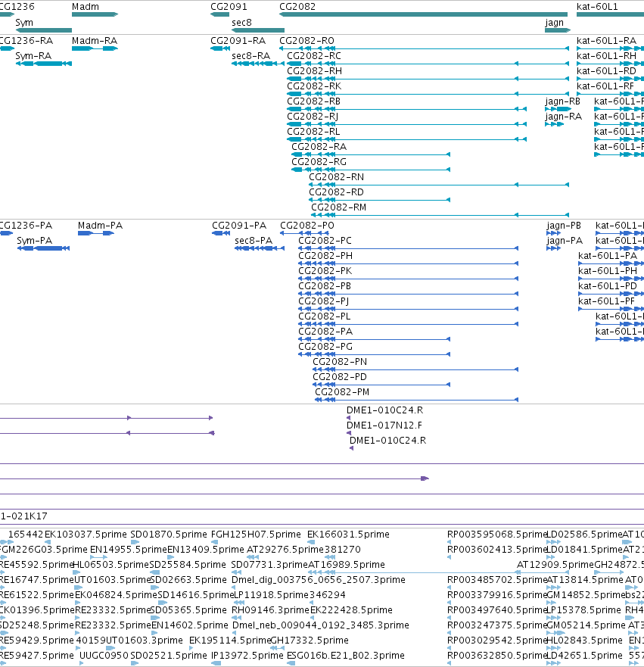The height and width of the screenshot is (667, 644).
Task: Click the sec8 gene label
Action: [x=241, y=23]
